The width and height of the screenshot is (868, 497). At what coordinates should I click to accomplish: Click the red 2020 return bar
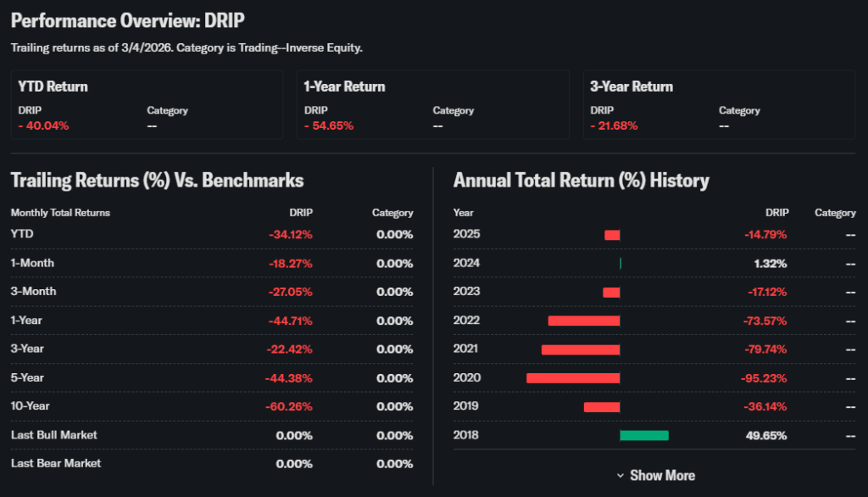[573, 377]
